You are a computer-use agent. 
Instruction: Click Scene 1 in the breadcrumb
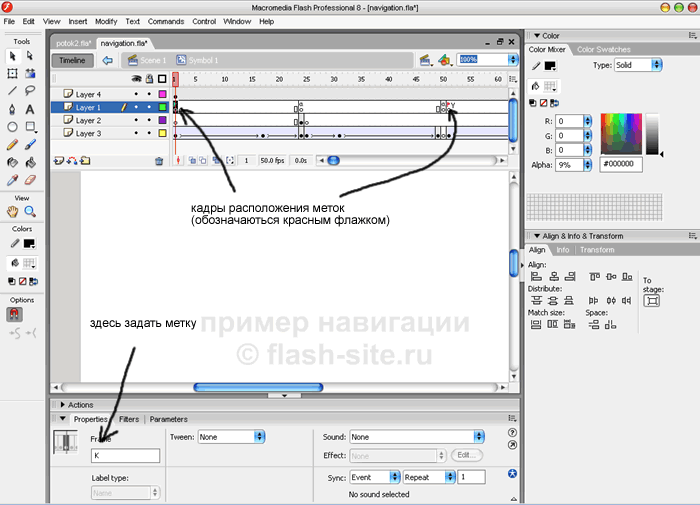[x=147, y=60]
